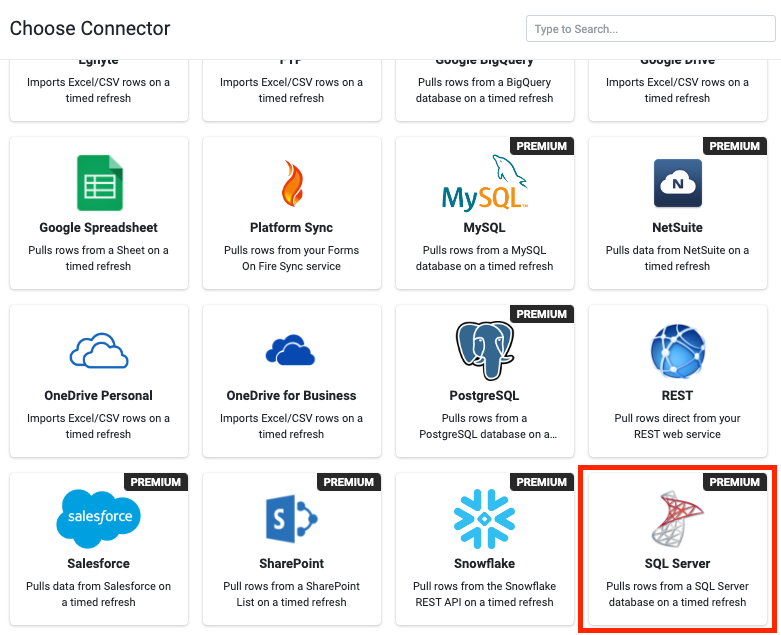The height and width of the screenshot is (635, 781).
Task: Open the Platform Sync connector title
Action: [x=291, y=228]
